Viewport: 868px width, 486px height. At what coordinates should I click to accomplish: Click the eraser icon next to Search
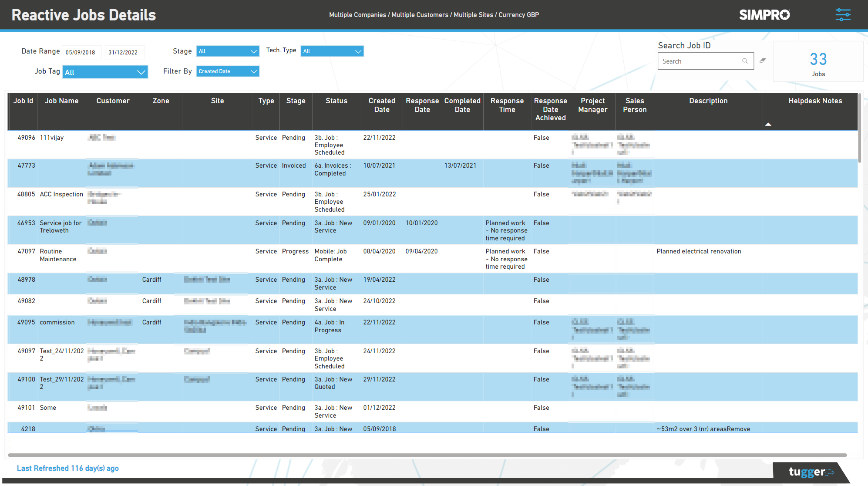763,61
